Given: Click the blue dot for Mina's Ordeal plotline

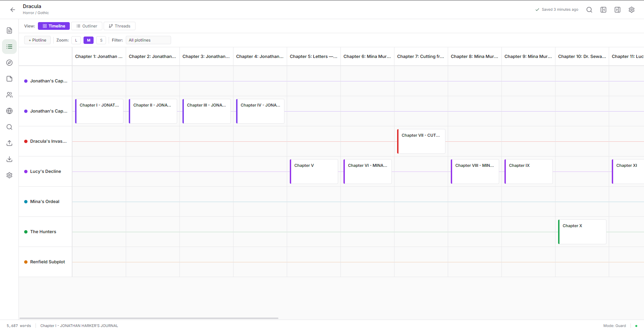Looking at the screenshot, I should pos(26,202).
